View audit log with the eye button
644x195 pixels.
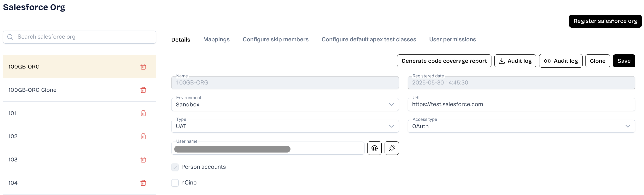click(560, 61)
